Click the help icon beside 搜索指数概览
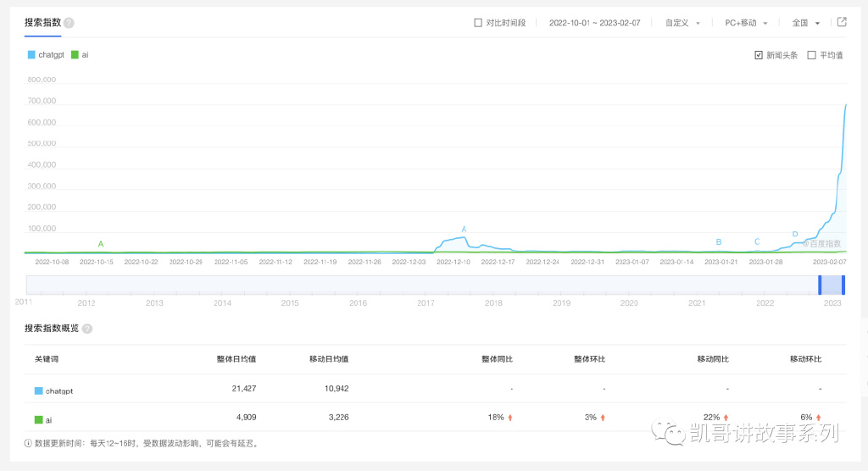The width and height of the screenshot is (868, 471). coord(87,329)
